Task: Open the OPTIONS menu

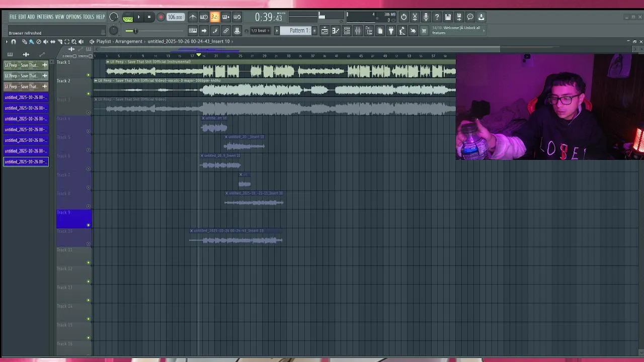Action: point(73,17)
